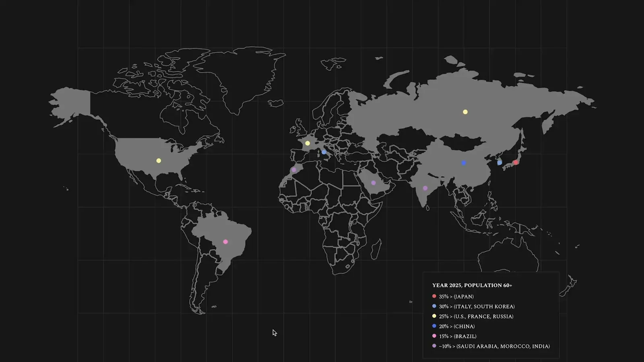Select the purple dot on Morocco
644x362 pixels.
(x=294, y=170)
